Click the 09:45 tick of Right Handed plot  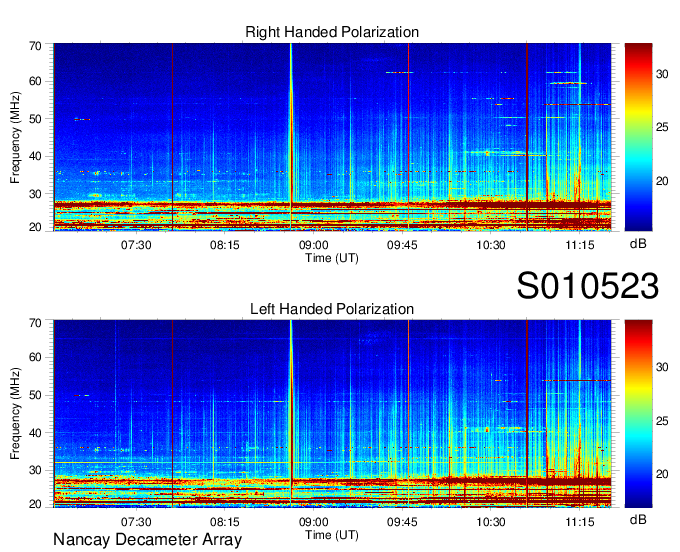coord(402,245)
